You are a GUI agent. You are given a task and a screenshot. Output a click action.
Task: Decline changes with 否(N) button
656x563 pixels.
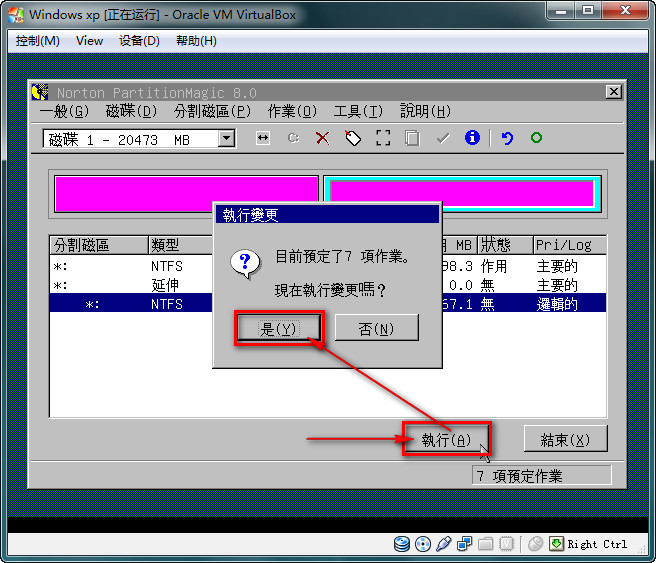(376, 328)
